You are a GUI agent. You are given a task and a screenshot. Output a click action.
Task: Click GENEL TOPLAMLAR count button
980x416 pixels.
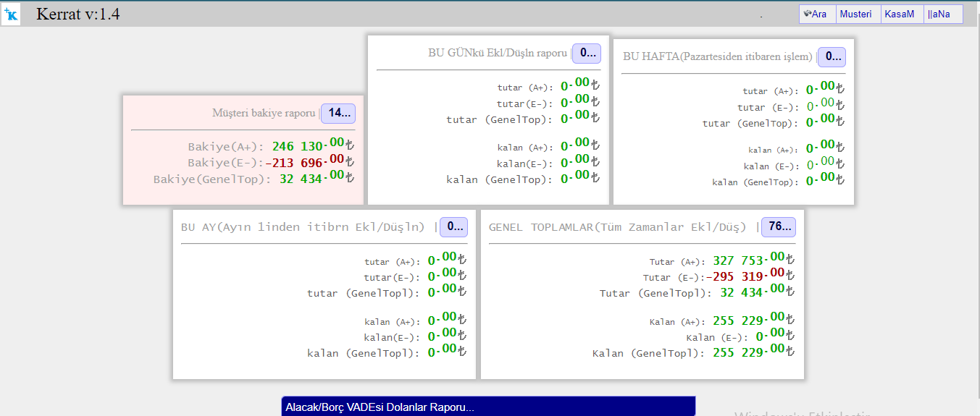click(778, 226)
